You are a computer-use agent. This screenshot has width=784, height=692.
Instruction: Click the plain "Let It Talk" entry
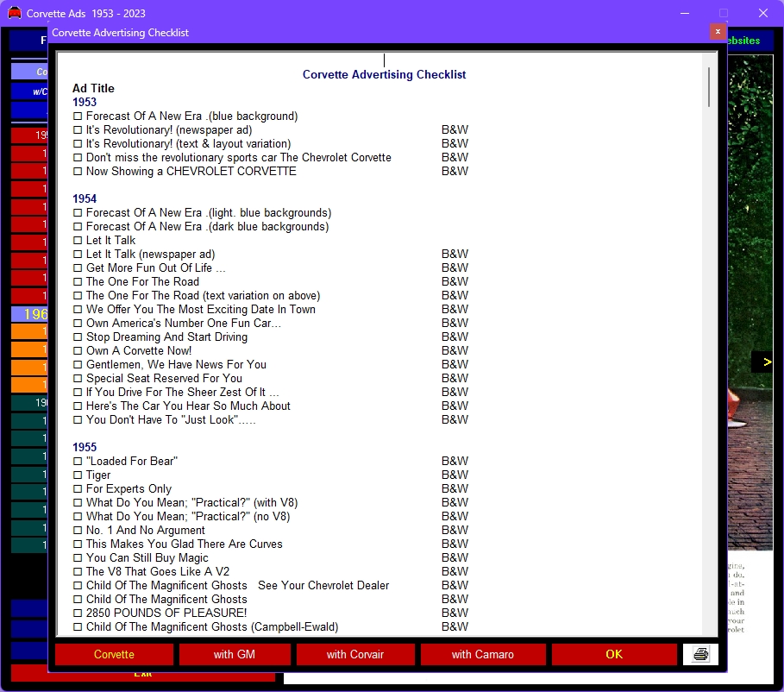pyautogui.click(x=110, y=240)
